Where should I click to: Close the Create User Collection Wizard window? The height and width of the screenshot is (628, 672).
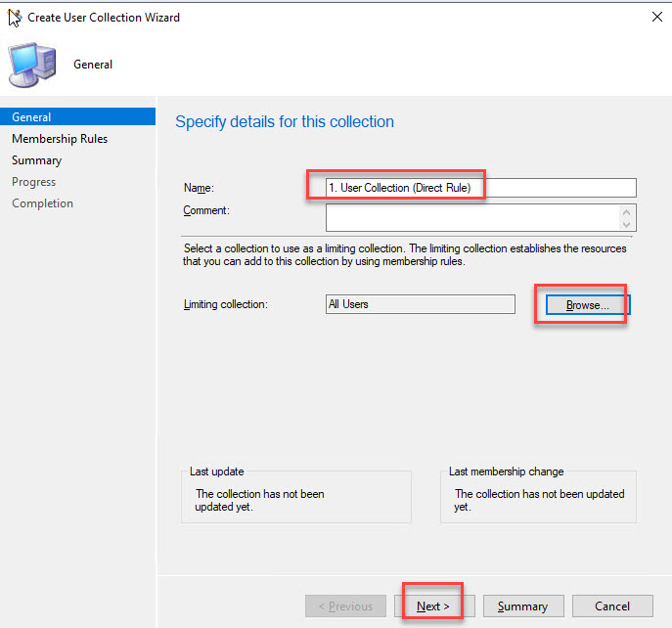click(x=654, y=17)
